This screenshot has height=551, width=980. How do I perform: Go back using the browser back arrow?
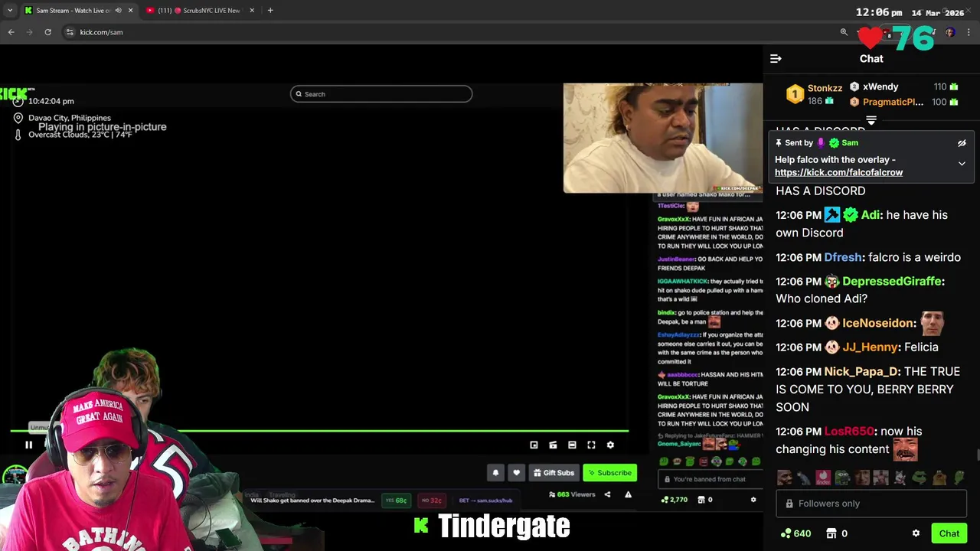[x=11, y=32]
